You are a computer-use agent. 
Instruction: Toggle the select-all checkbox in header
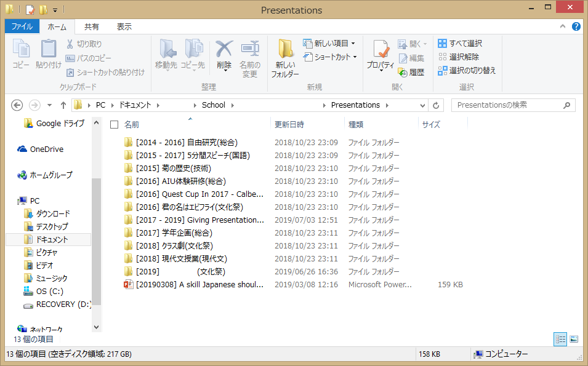pos(114,124)
